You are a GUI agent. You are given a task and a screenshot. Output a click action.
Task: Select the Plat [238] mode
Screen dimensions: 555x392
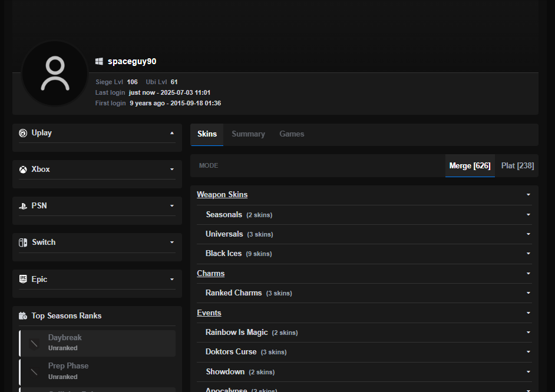[x=517, y=166]
